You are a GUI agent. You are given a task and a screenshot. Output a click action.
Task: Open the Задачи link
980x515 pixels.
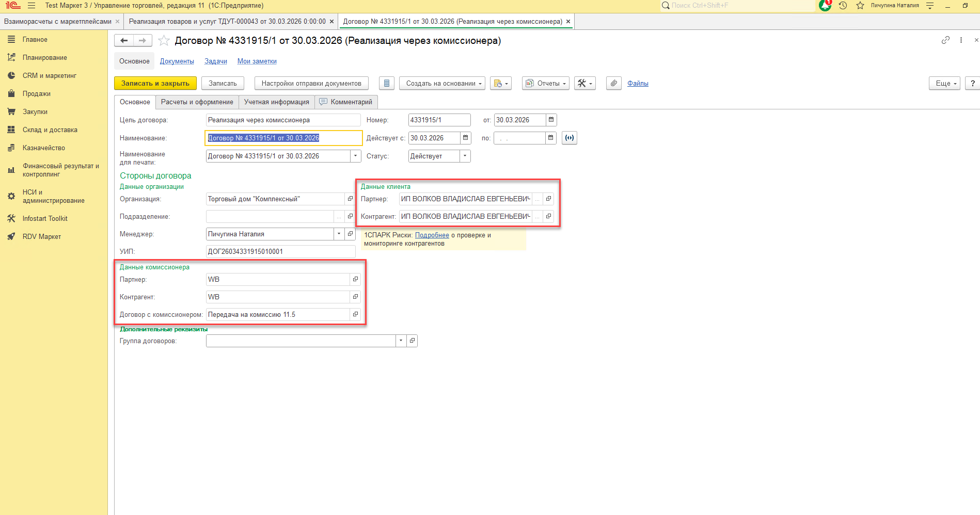[x=216, y=61]
